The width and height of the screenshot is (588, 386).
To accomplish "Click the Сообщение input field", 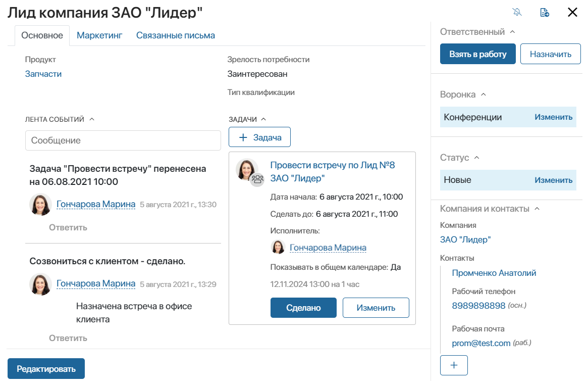I will pos(123,140).
